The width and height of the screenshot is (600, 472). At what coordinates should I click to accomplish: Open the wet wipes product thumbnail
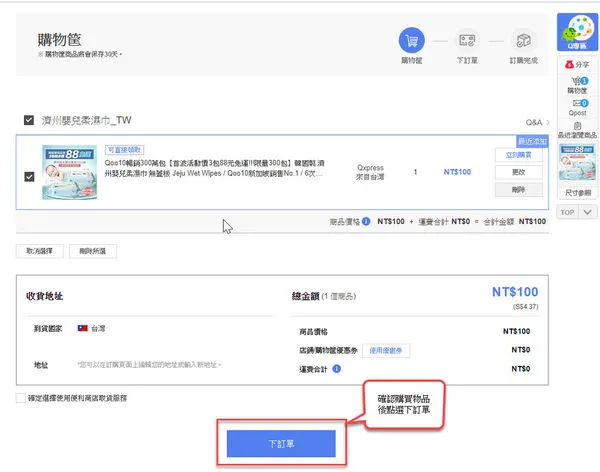pyautogui.click(x=69, y=172)
